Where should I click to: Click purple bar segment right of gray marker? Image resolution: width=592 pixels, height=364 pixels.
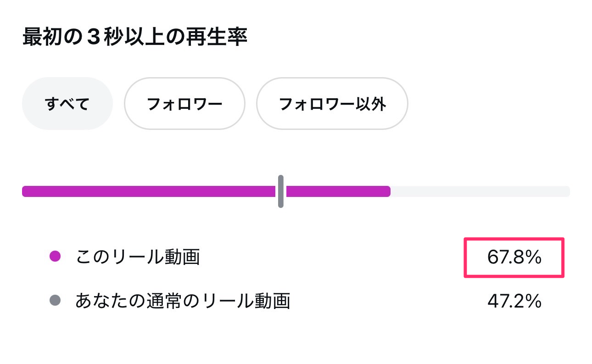pyautogui.click(x=337, y=191)
